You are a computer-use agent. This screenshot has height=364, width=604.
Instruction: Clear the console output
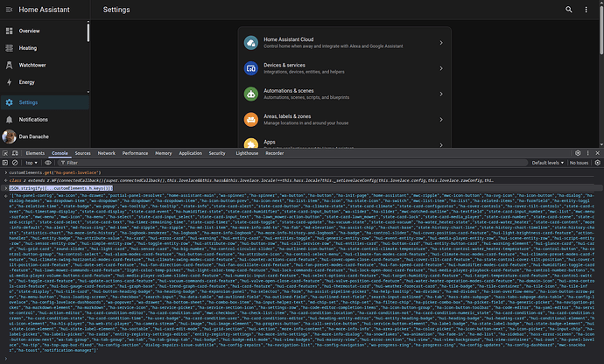point(15,163)
